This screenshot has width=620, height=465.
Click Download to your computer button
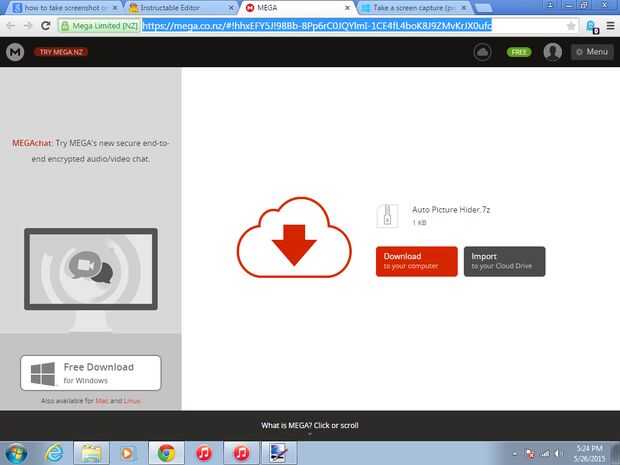point(416,261)
